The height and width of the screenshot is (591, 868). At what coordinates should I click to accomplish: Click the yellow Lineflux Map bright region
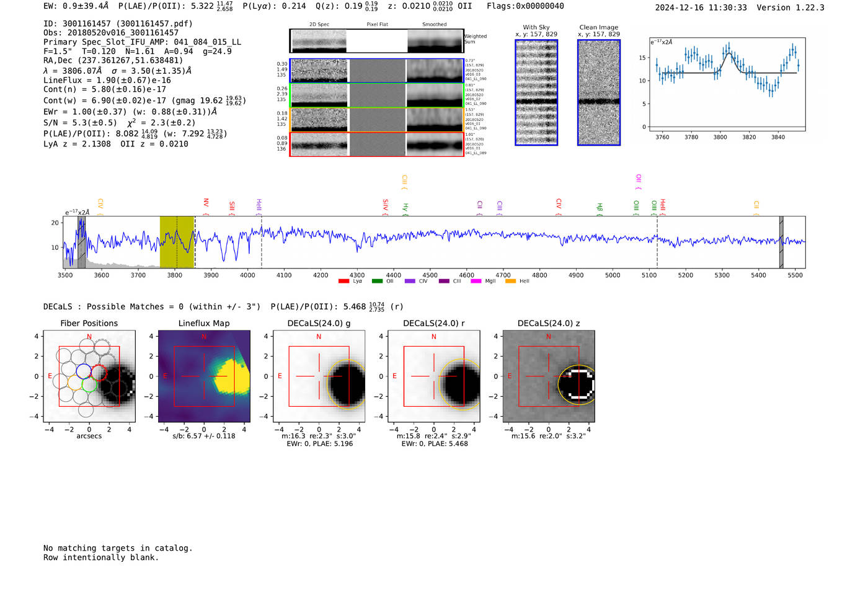(231, 376)
